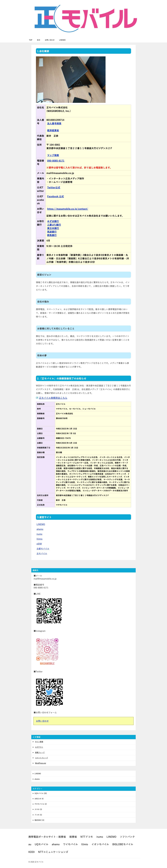This screenshot has height=868, width=167.
Task: Open irumo in the 運営サイト list
Action: [x=39, y=534]
